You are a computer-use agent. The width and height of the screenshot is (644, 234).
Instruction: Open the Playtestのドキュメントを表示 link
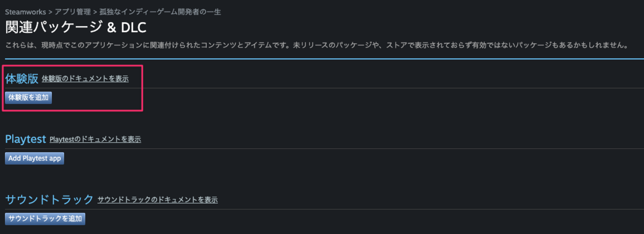click(95, 140)
